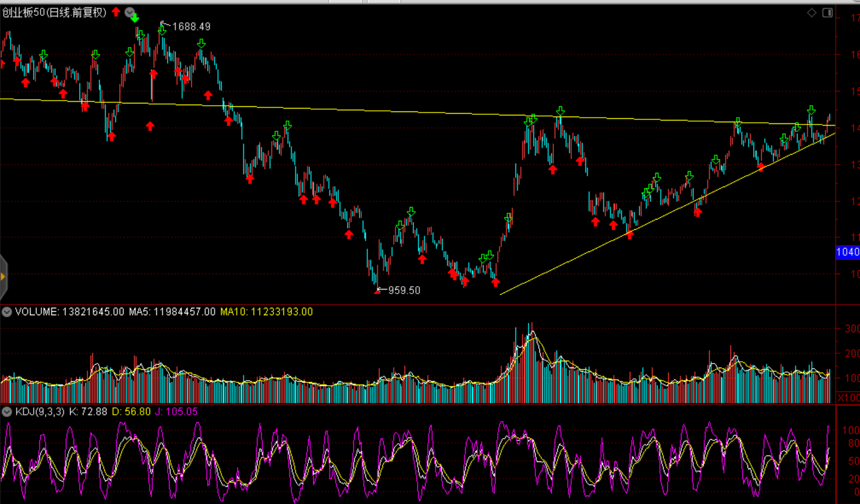Click the yellow MA10 volume label

pyautogui.click(x=266, y=312)
